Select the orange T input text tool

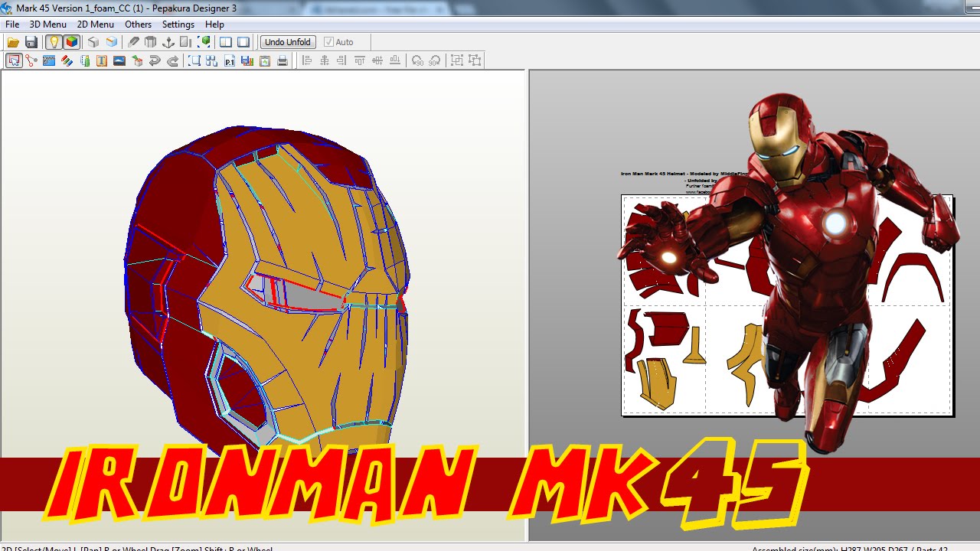[x=102, y=60]
